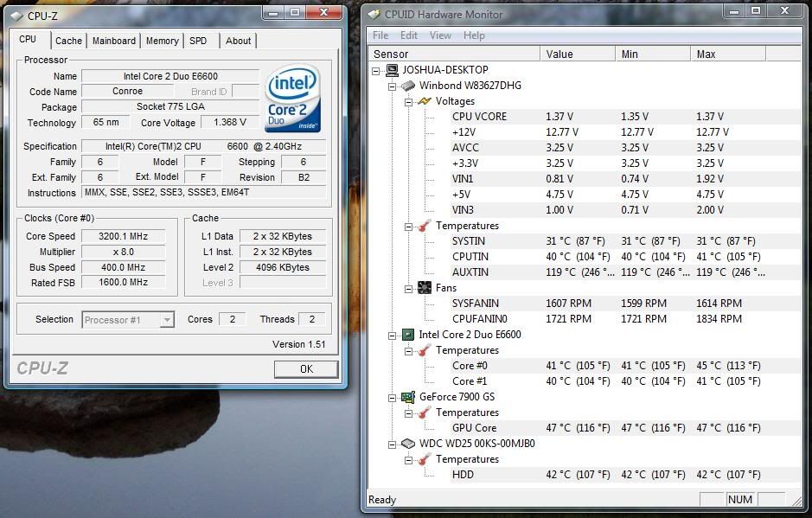Select the GPU Core temperature row

tap(625, 428)
